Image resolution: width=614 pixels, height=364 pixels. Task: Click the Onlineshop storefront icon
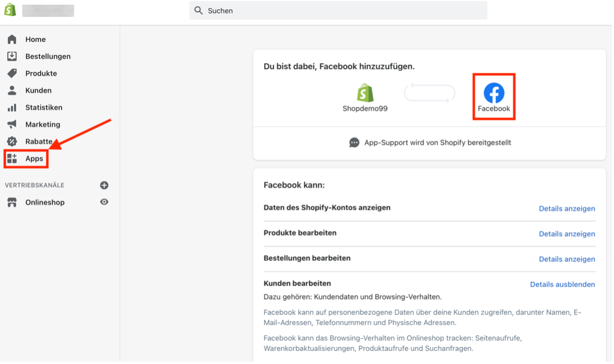[12, 202]
